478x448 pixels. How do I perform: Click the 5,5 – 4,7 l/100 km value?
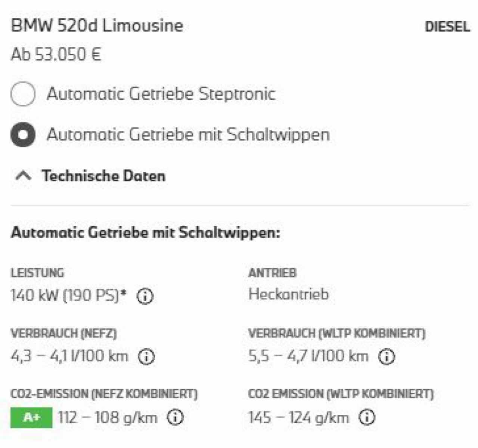pyautogui.click(x=308, y=356)
